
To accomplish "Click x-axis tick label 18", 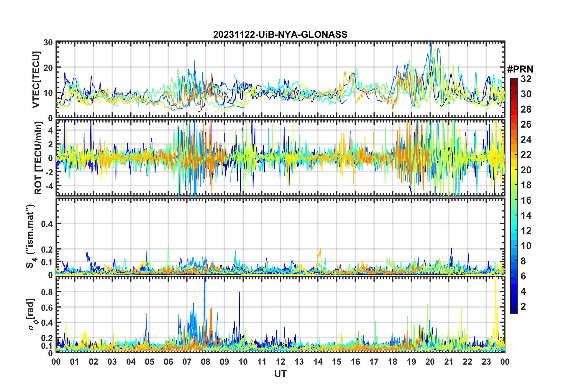I will point(393,362).
